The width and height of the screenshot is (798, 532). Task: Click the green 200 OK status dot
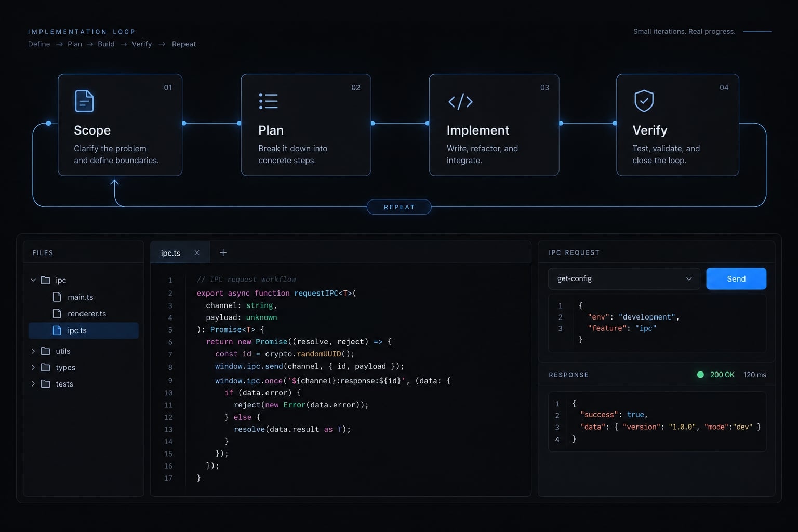(700, 375)
